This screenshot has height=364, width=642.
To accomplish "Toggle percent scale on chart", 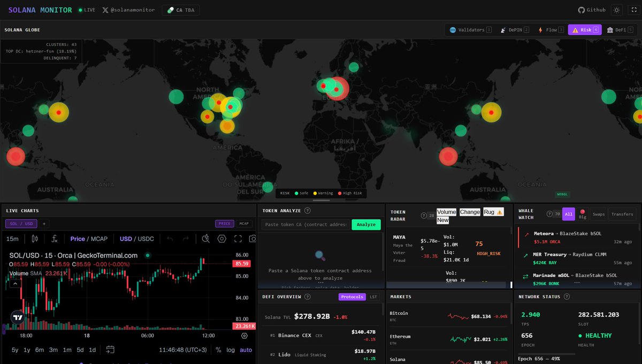I will tap(218, 350).
